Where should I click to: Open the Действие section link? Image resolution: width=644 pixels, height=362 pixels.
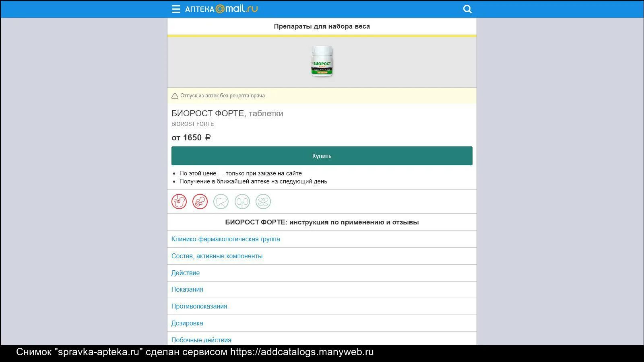click(186, 273)
